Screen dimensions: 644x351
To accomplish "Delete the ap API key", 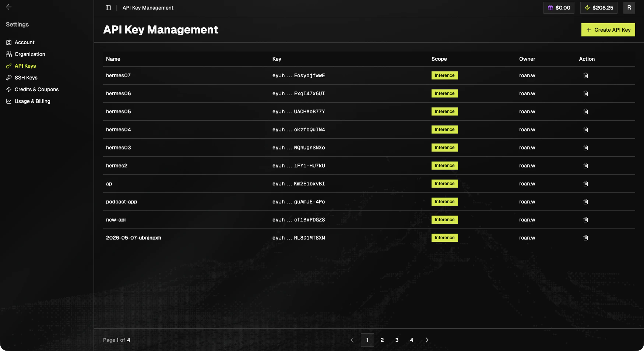I will (x=586, y=184).
